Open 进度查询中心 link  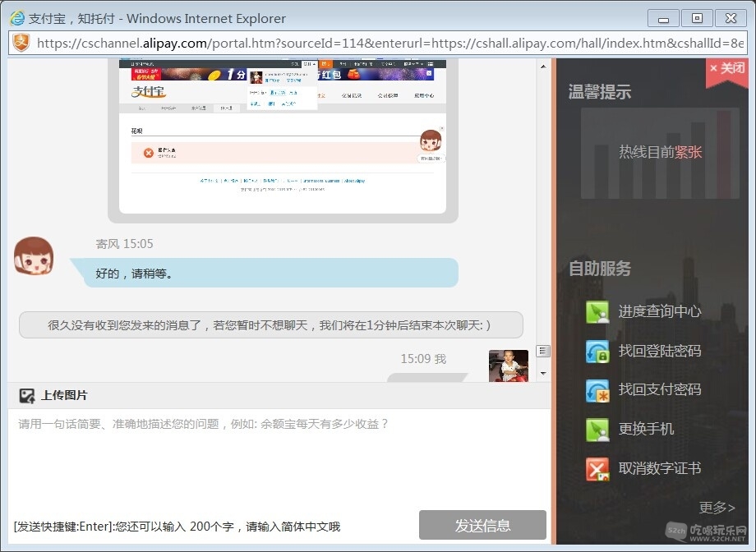click(660, 311)
